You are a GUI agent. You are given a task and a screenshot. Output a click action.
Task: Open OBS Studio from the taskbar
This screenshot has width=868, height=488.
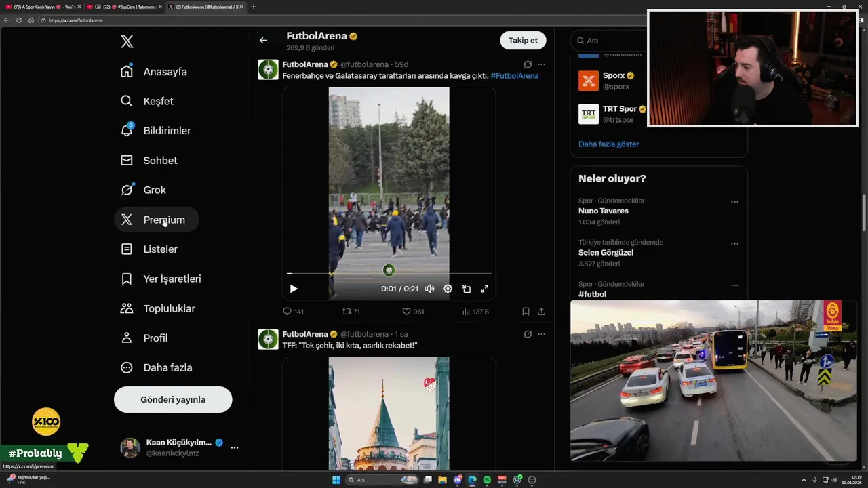click(x=532, y=480)
